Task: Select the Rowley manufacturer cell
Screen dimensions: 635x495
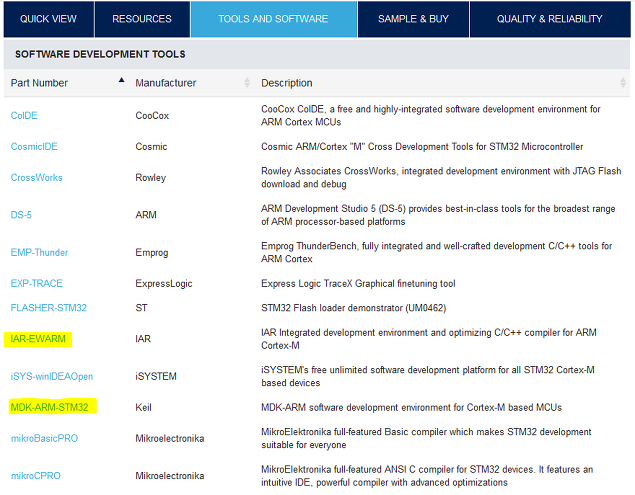Action: pyautogui.click(x=151, y=177)
